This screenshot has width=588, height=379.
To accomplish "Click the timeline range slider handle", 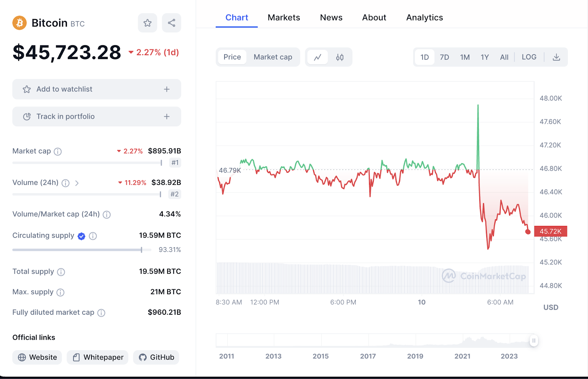I will coord(534,340).
